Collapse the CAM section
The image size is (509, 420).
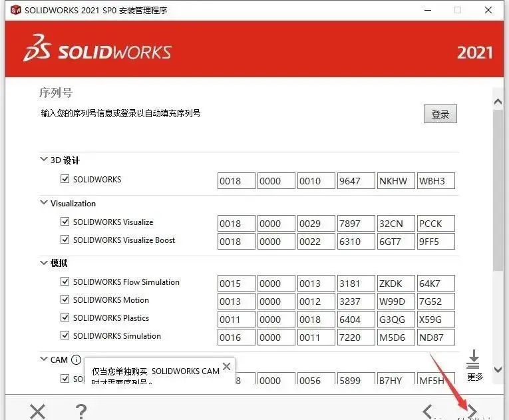43,359
